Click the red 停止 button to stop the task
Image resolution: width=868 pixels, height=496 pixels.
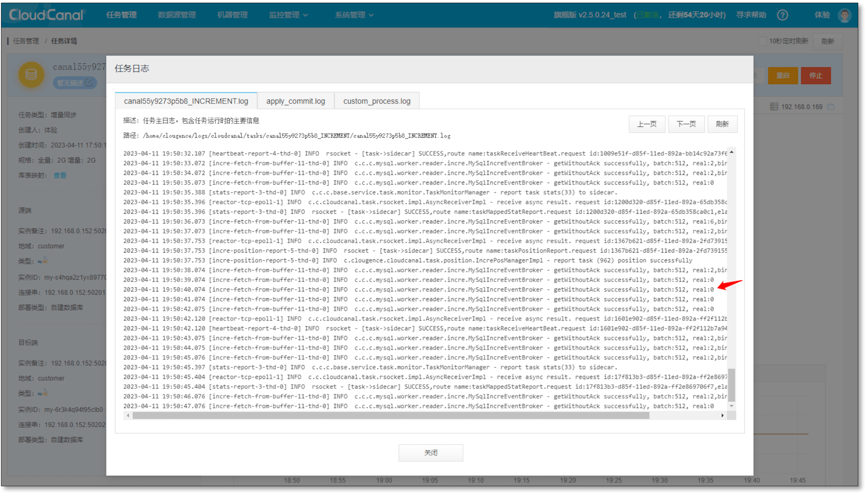click(x=816, y=76)
